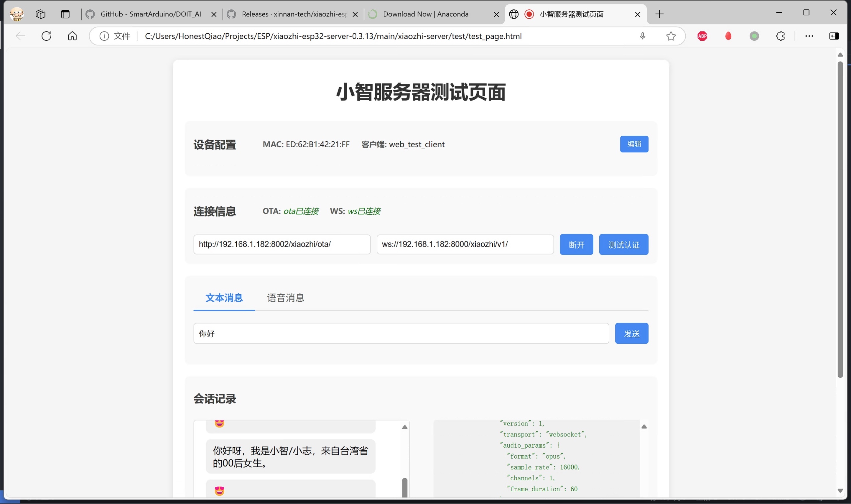Open the vertical tabs panel icon
Viewport: 851px width, 504px height.
[65, 14]
